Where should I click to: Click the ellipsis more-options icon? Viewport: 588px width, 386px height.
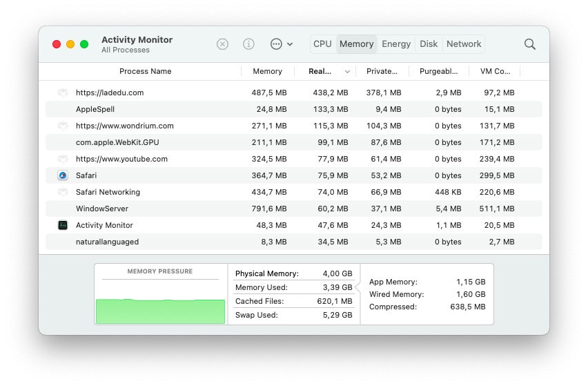tap(276, 44)
